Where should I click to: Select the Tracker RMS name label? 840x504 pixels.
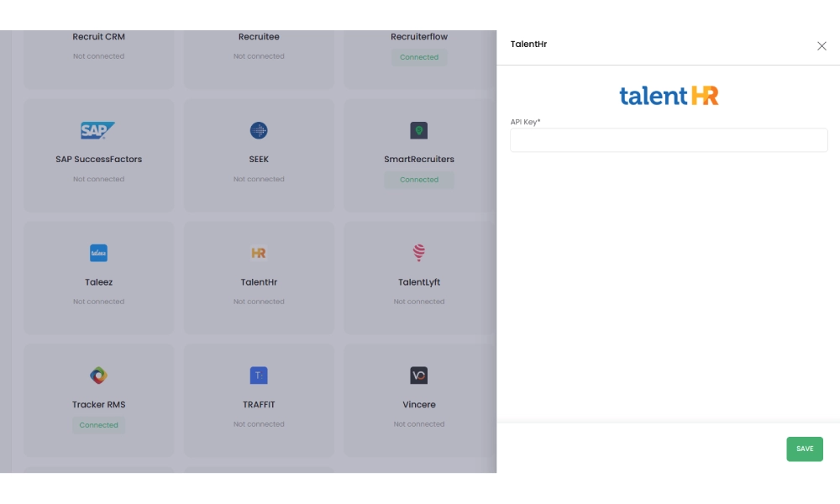pyautogui.click(x=98, y=404)
